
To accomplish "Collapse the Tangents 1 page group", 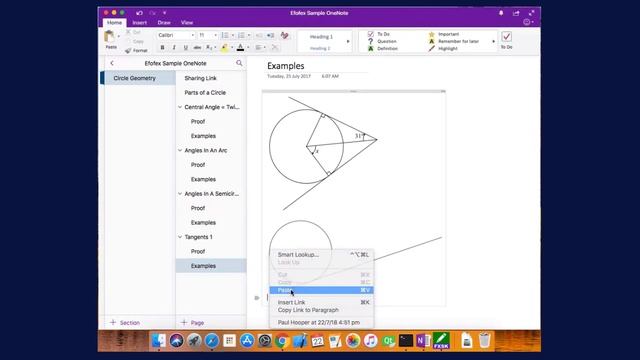I will click(x=180, y=237).
